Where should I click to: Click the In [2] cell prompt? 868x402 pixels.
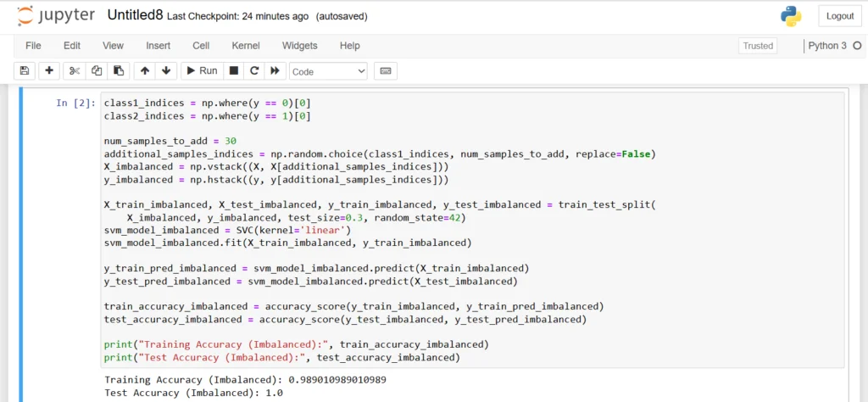coord(75,103)
